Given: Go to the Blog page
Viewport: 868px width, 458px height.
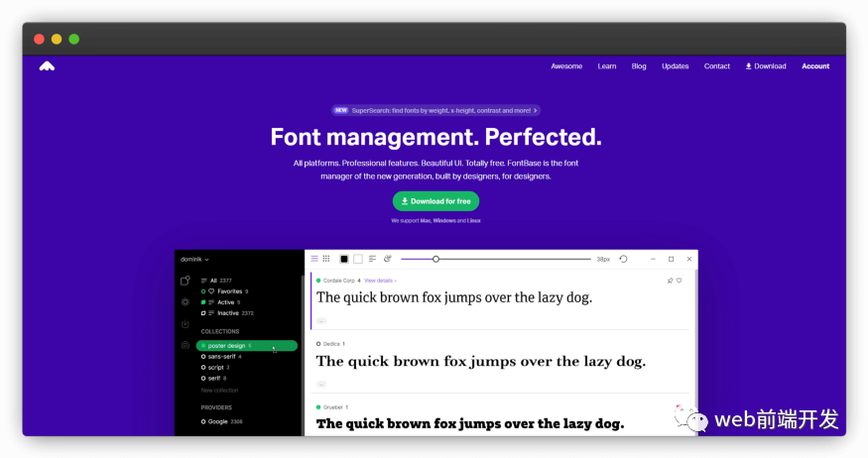Looking at the screenshot, I should pyautogui.click(x=639, y=66).
